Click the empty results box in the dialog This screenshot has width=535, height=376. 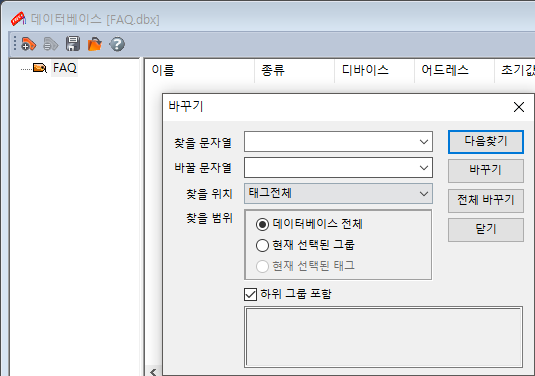tap(384, 337)
